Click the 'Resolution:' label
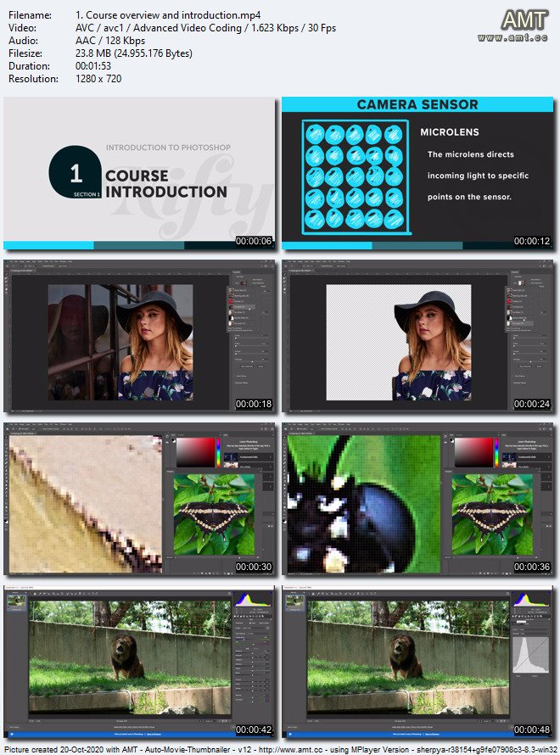560x755 pixels. pyautogui.click(x=33, y=79)
